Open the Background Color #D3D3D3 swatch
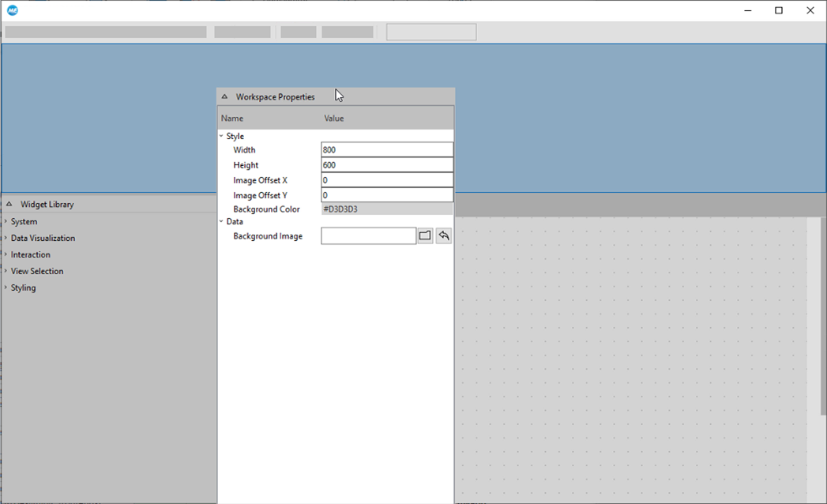This screenshot has height=504, width=827. 387,209
